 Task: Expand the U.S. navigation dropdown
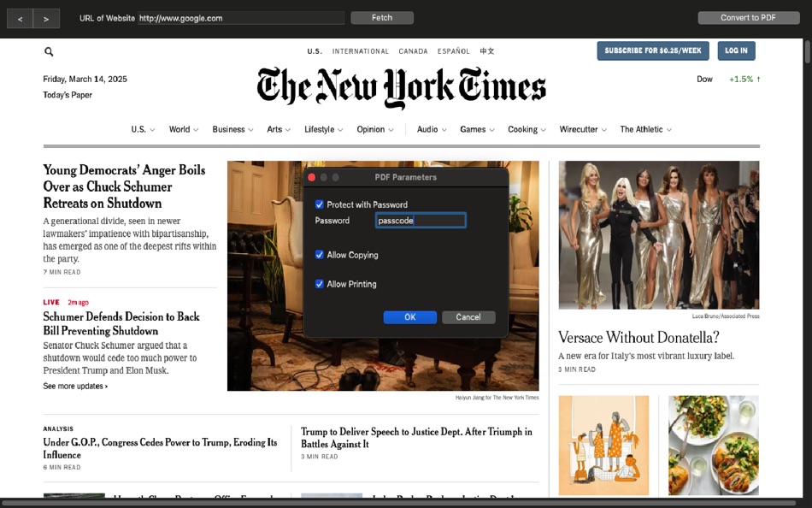click(143, 130)
